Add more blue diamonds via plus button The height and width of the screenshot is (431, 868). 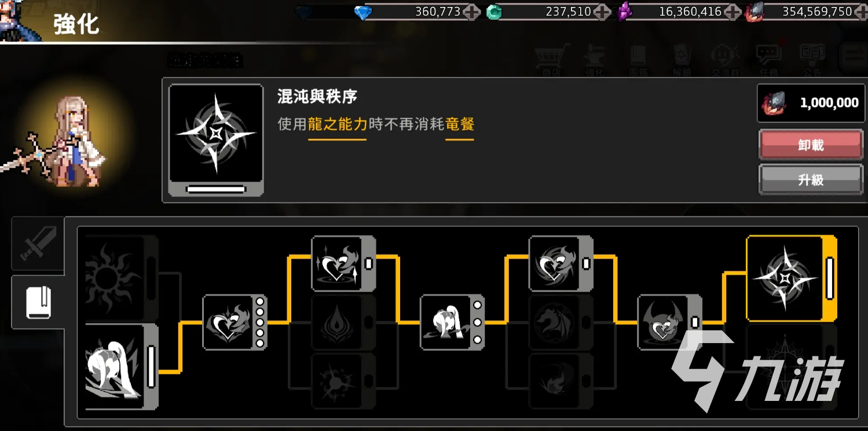[471, 12]
